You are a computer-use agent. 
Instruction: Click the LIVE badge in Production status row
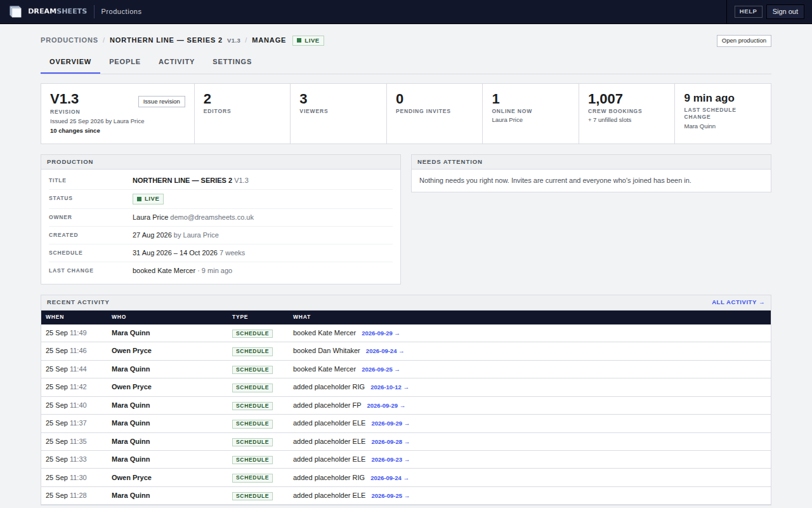point(148,199)
